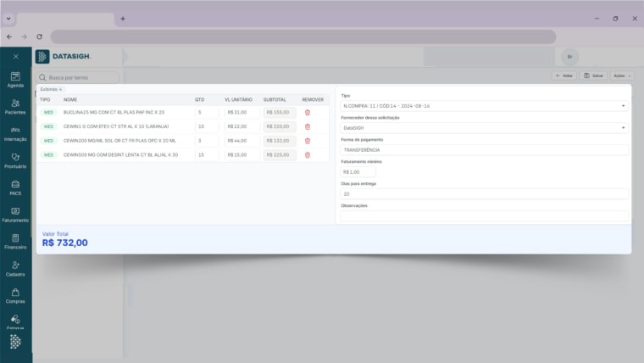This screenshot has height=363, width=644.
Task: Close the sidebar with the X icon
Action: click(x=15, y=56)
